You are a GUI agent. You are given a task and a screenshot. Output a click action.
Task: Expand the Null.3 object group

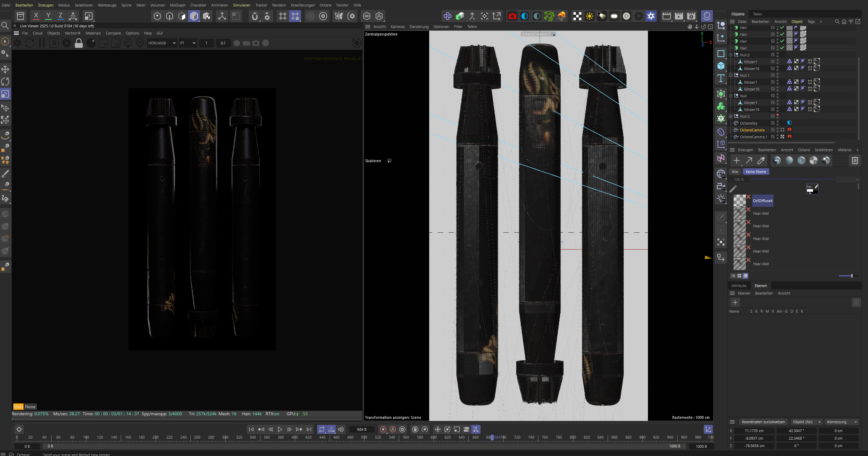(731, 116)
